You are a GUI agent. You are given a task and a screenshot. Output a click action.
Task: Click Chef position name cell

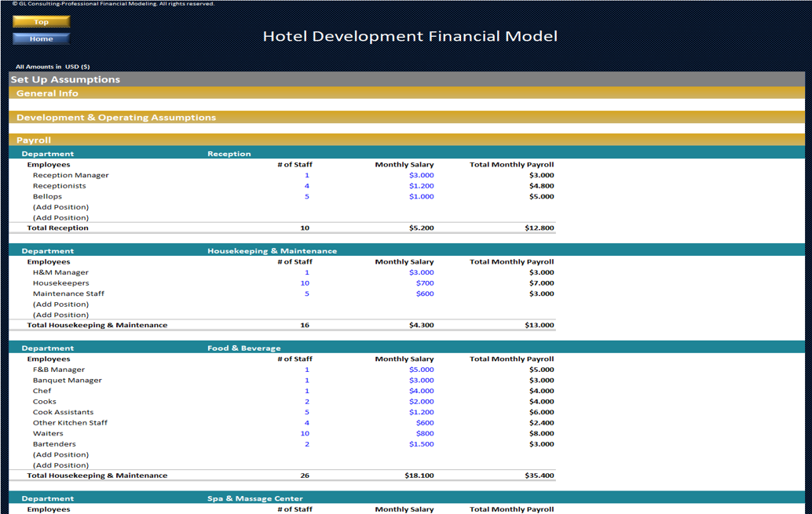[x=42, y=391]
